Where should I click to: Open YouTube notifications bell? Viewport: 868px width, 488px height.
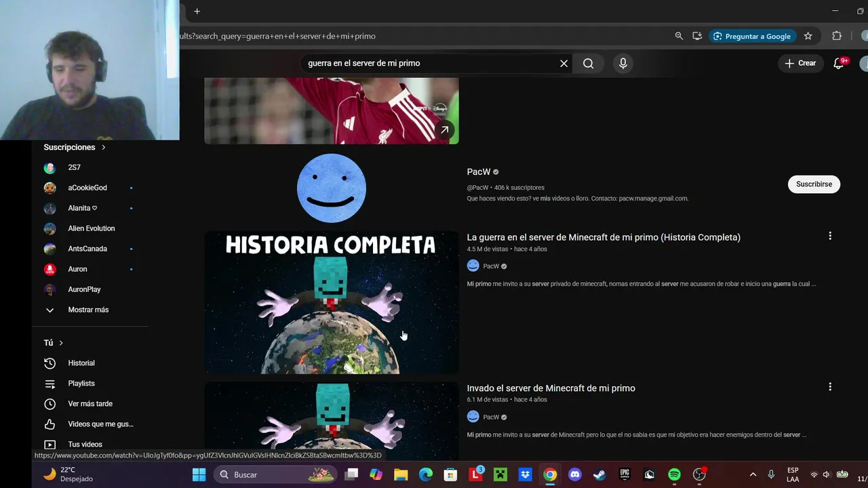click(x=839, y=63)
